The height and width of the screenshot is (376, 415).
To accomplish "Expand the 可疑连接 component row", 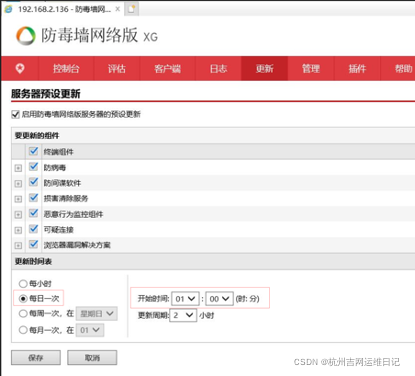I will (x=18, y=230).
